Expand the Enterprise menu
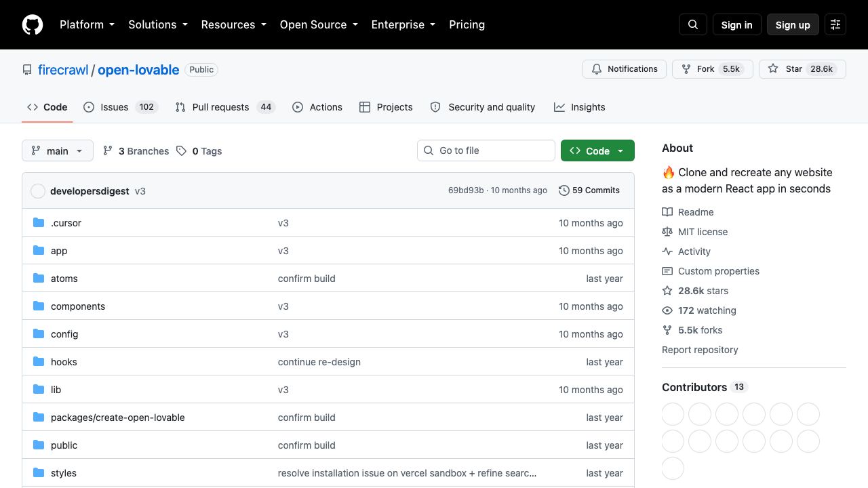868x488 pixels. (403, 24)
